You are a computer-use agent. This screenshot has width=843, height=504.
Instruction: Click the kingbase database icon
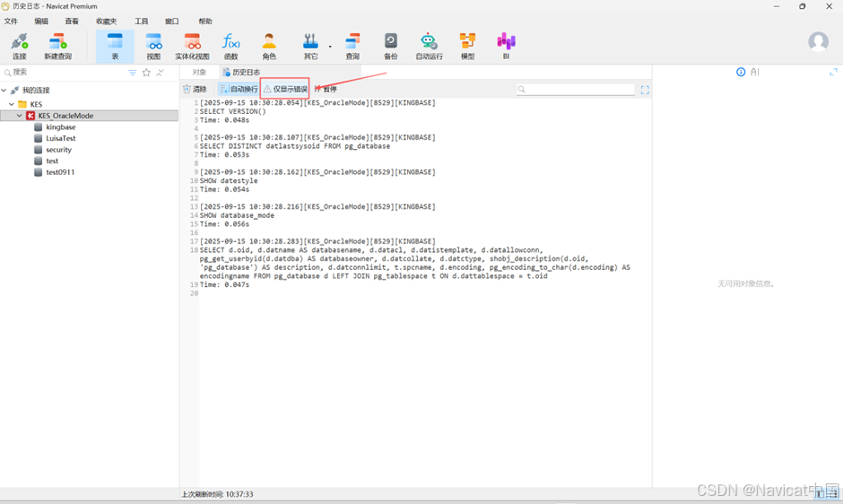[39, 127]
